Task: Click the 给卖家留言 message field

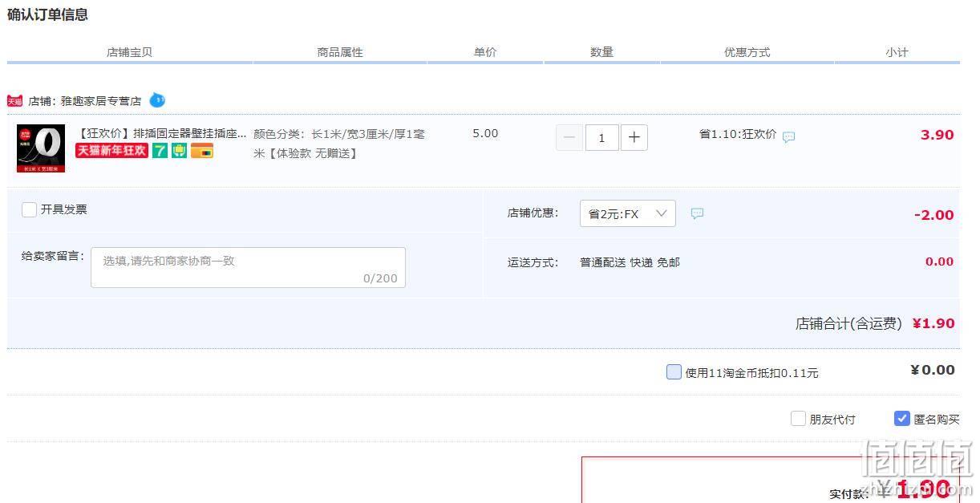Action: coord(248,267)
